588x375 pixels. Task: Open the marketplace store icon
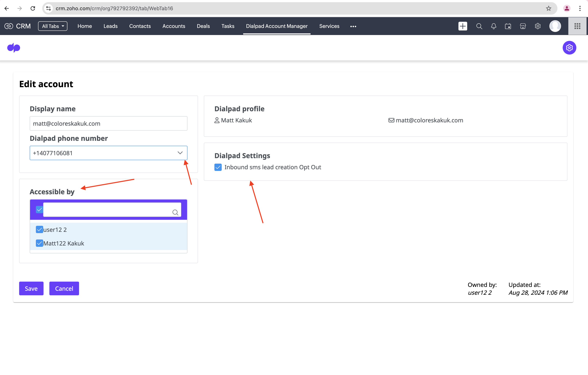coord(523,26)
